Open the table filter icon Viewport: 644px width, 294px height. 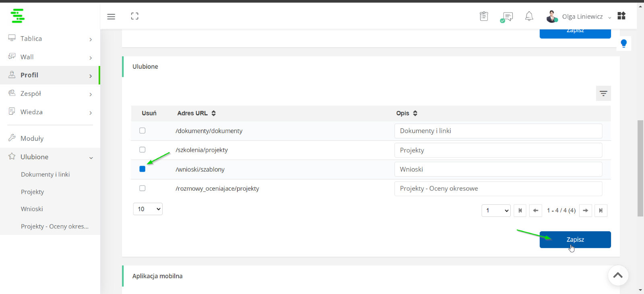[603, 93]
